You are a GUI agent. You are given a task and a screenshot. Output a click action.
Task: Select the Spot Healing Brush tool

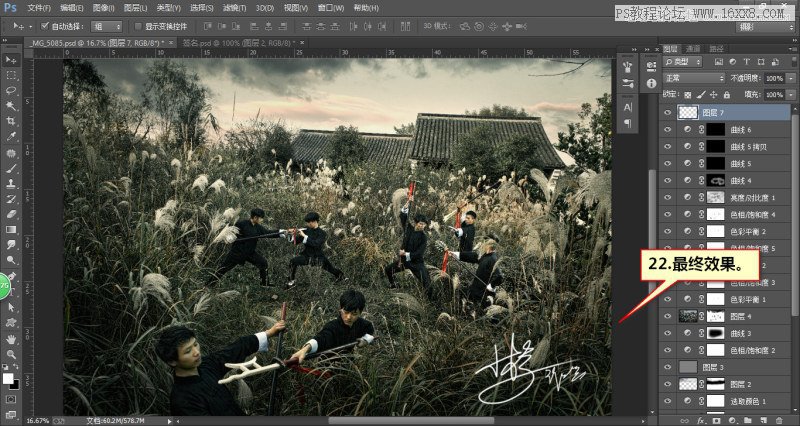tap(11, 153)
